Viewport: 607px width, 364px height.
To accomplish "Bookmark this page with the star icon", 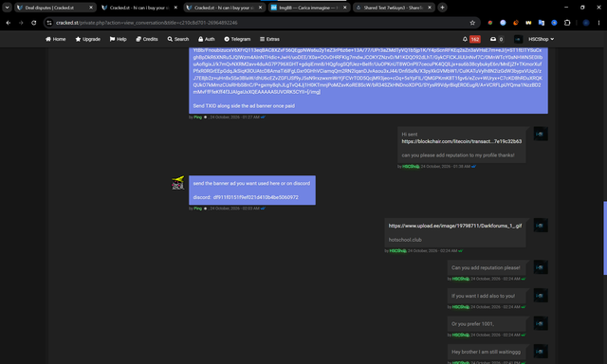I will [472, 23].
